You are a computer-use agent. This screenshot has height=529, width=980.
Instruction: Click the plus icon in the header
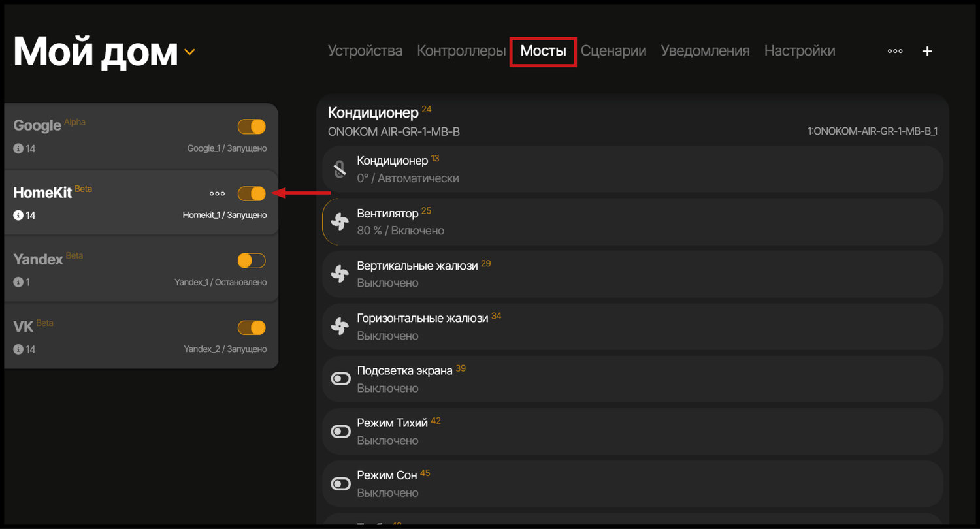[x=927, y=52]
